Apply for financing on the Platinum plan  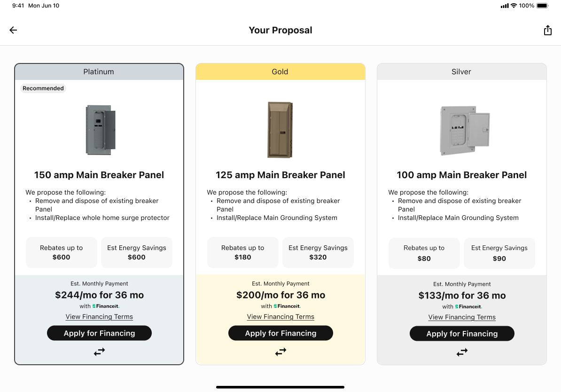99,333
